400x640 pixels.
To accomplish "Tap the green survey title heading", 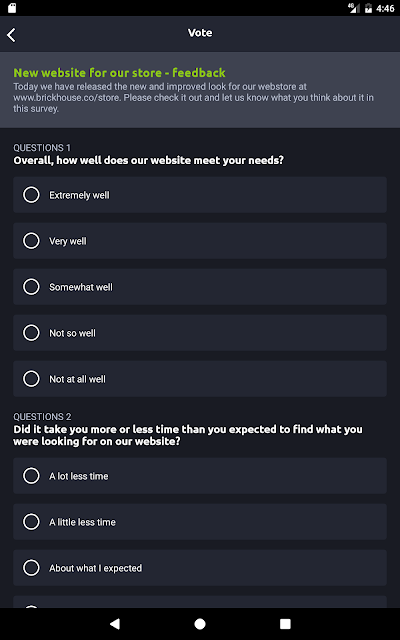I will tap(119, 73).
